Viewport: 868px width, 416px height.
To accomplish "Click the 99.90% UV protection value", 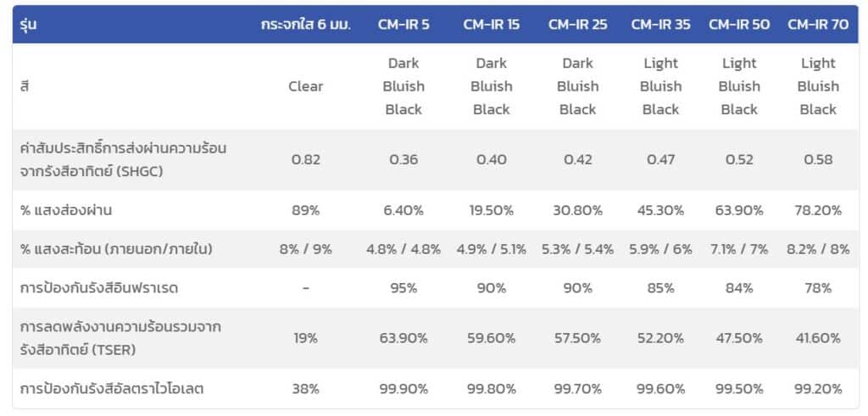I will click(403, 389).
